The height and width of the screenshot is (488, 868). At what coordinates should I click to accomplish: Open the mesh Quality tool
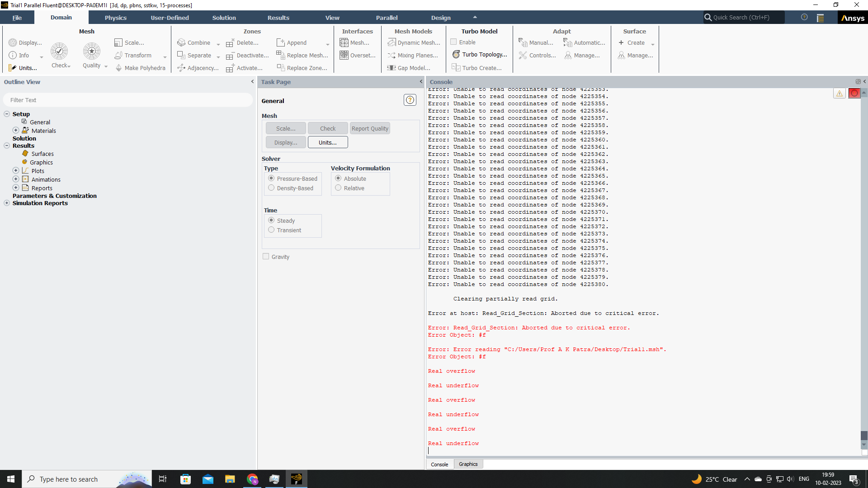pyautogui.click(x=92, y=52)
